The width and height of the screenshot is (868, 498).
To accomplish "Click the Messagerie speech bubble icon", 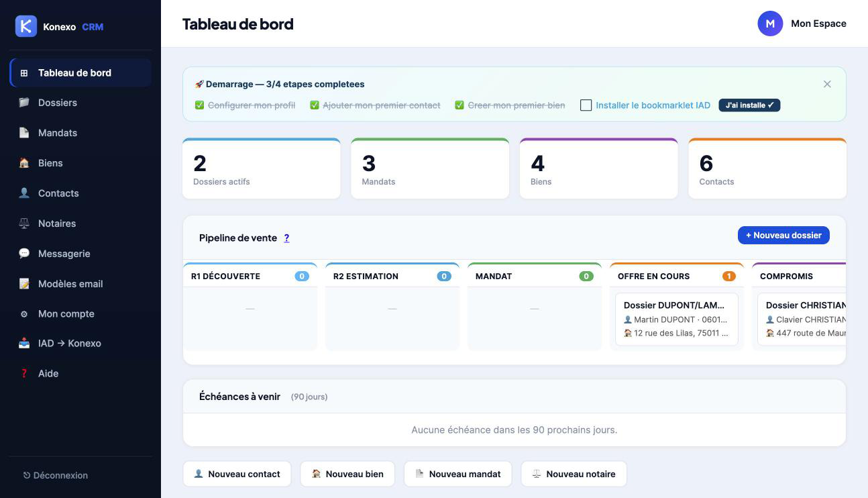I will (x=24, y=254).
